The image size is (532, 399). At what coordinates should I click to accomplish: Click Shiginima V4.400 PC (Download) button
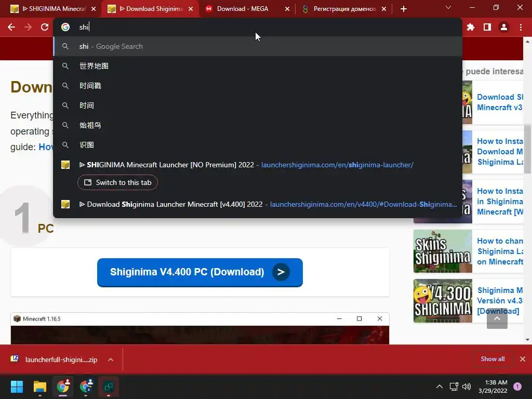coord(200,272)
